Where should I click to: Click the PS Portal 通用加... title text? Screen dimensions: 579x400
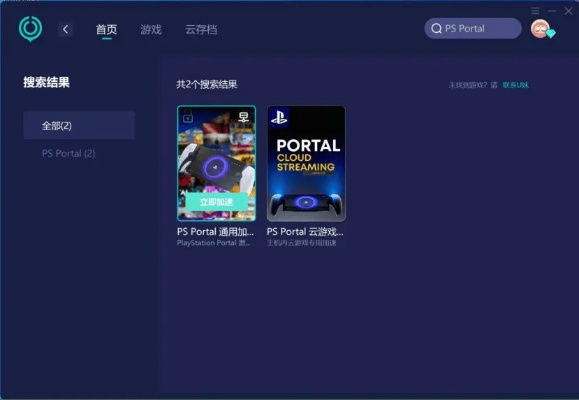pyautogui.click(x=215, y=232)
